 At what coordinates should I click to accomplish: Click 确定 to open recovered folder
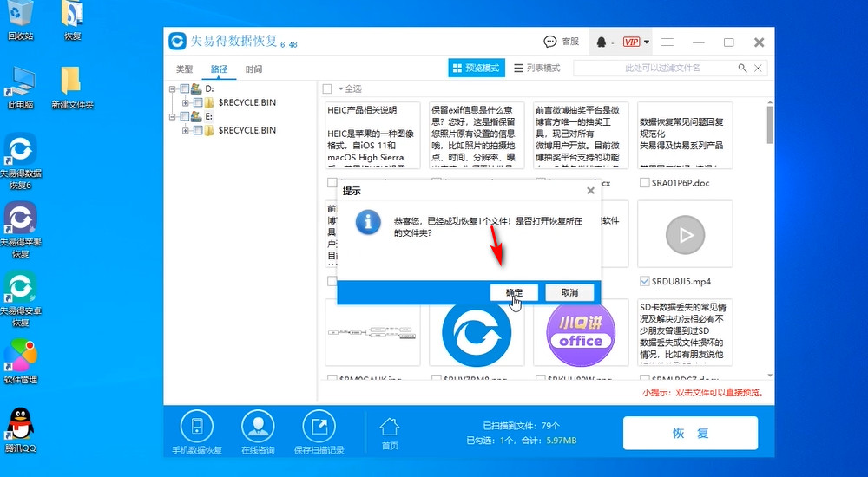[514, 293]
